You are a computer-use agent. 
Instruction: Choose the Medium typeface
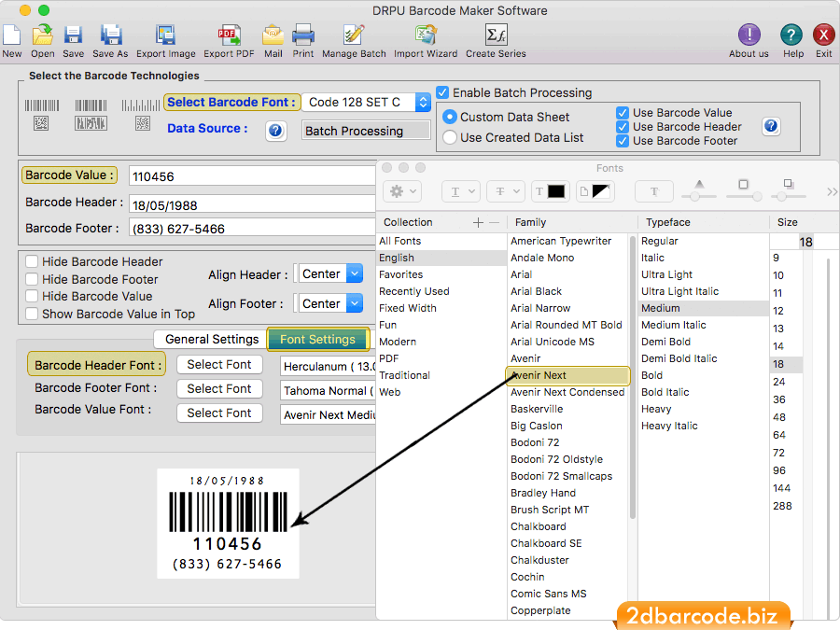(704, 308)
